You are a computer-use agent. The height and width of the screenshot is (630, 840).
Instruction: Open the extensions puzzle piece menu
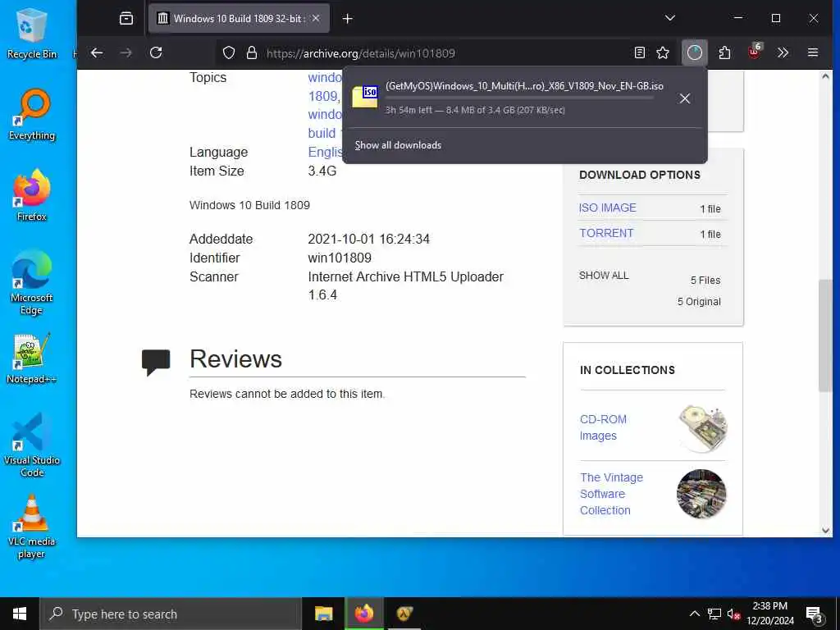click(x=724, y=53)
